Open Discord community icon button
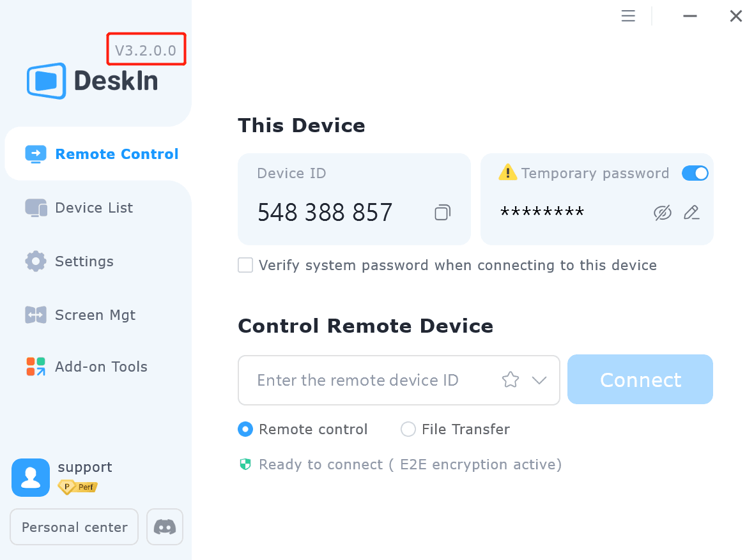754x560 pixels. point(165,527)
